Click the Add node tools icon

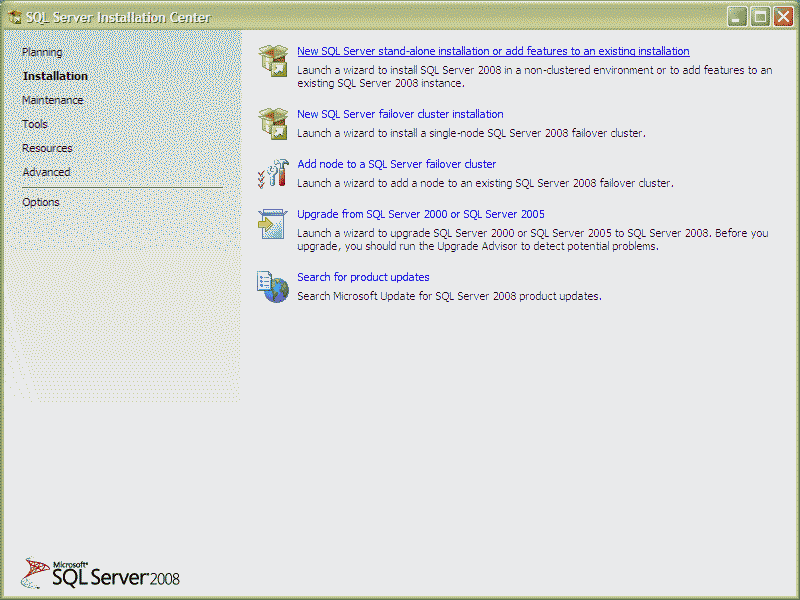(273, 173)
